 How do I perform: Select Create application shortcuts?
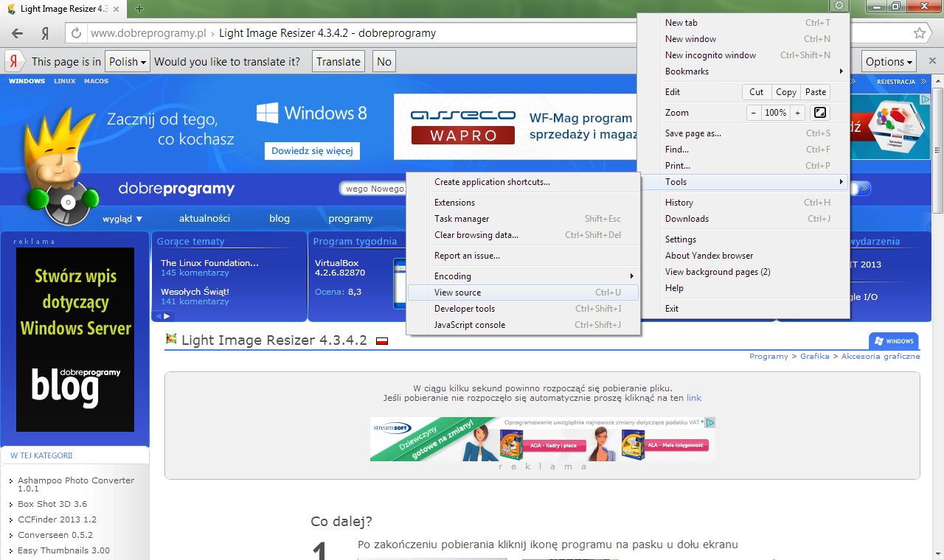pos(523,182)
